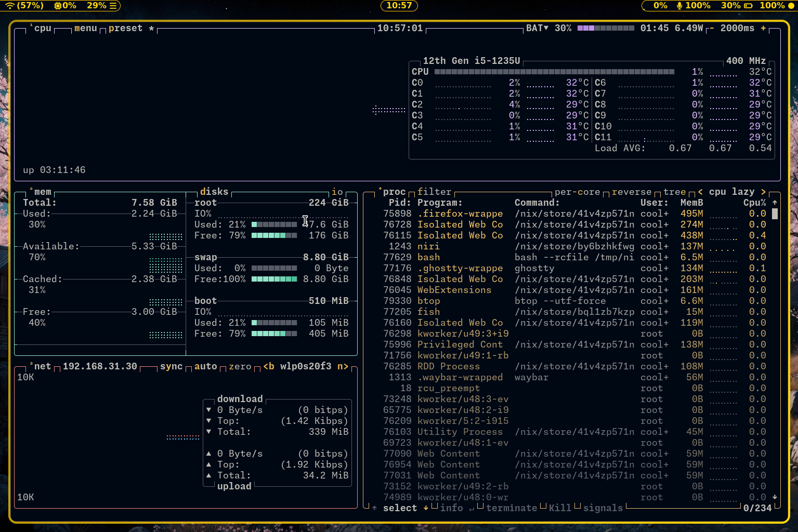Select the niri process row

coord(574,246)
